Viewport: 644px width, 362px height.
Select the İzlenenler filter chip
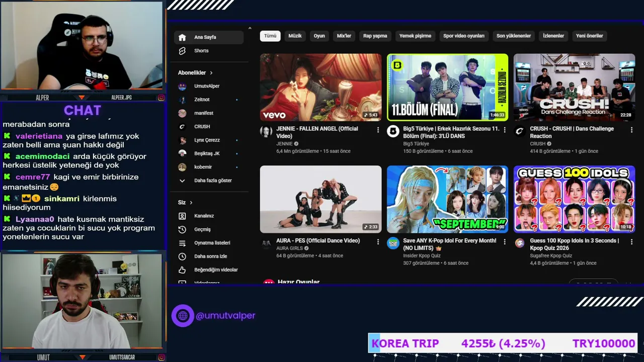(x=553, y=36)
